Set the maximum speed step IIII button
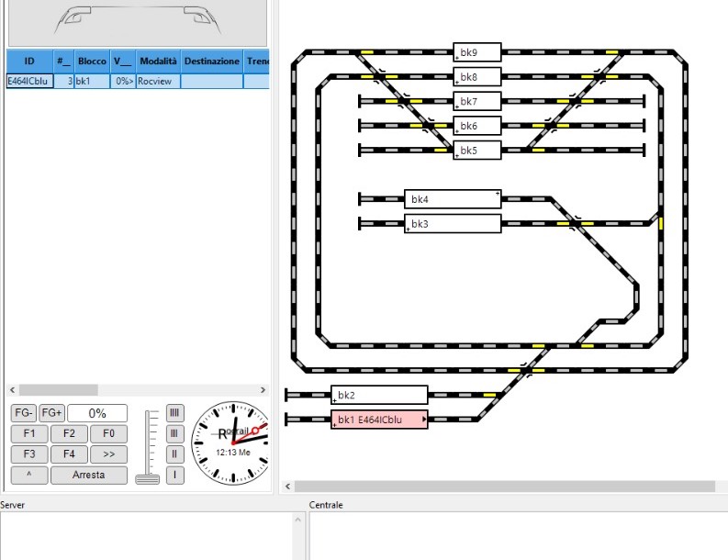This screenshot has height=560, width=728. pos(174,413)
